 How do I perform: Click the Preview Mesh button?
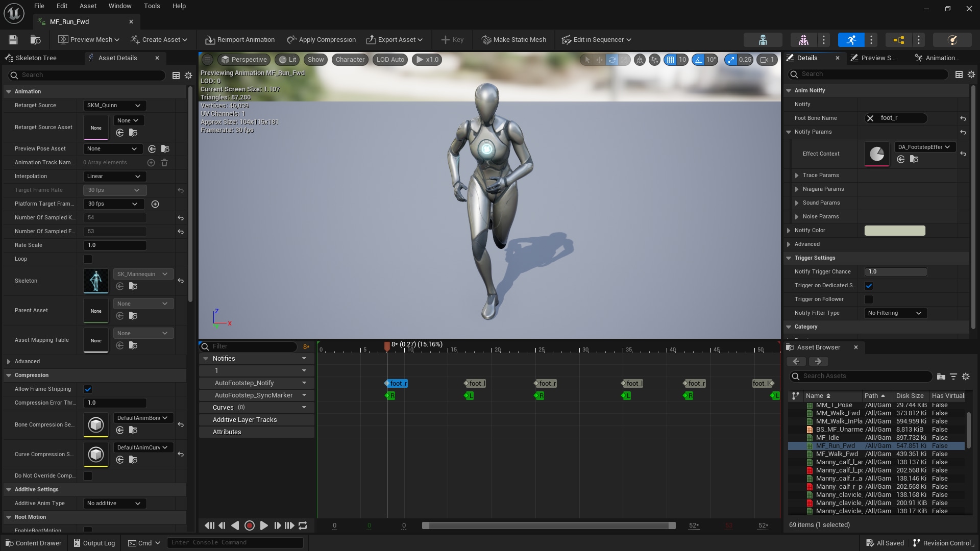91,39
